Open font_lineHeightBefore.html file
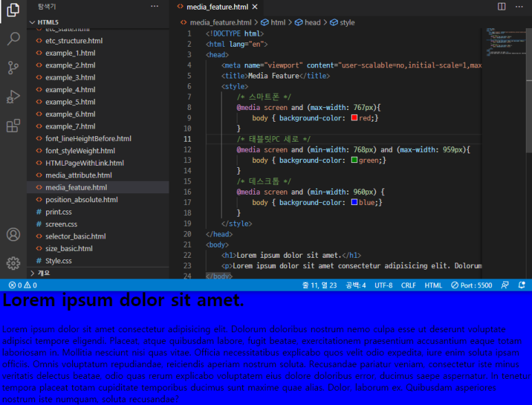 click(x=98, y=139)
